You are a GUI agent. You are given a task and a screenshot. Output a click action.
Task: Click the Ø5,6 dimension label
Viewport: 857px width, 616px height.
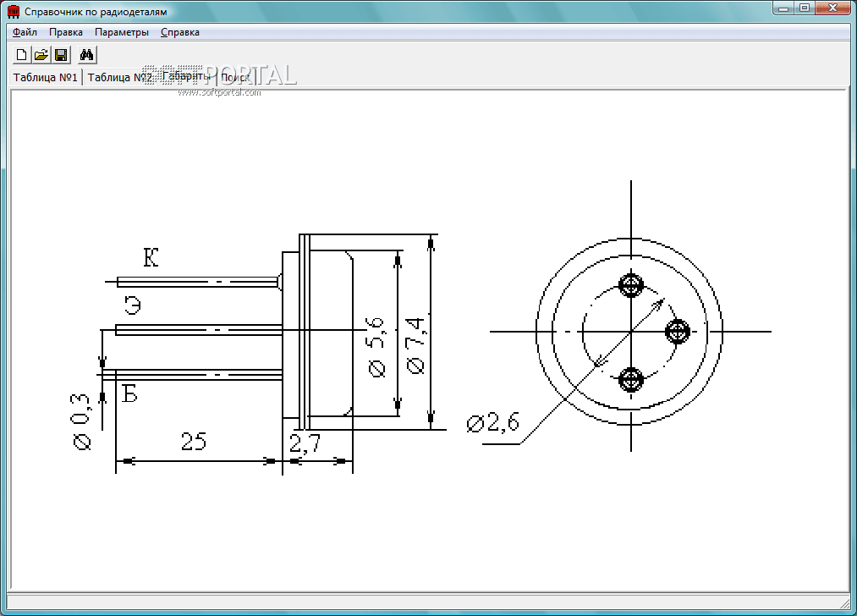point(376,347)
